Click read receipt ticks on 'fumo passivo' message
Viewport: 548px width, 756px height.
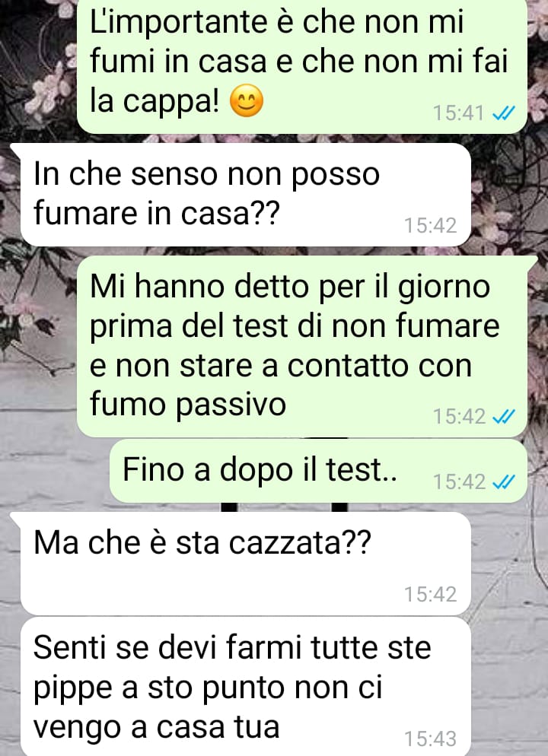[504, 417]
